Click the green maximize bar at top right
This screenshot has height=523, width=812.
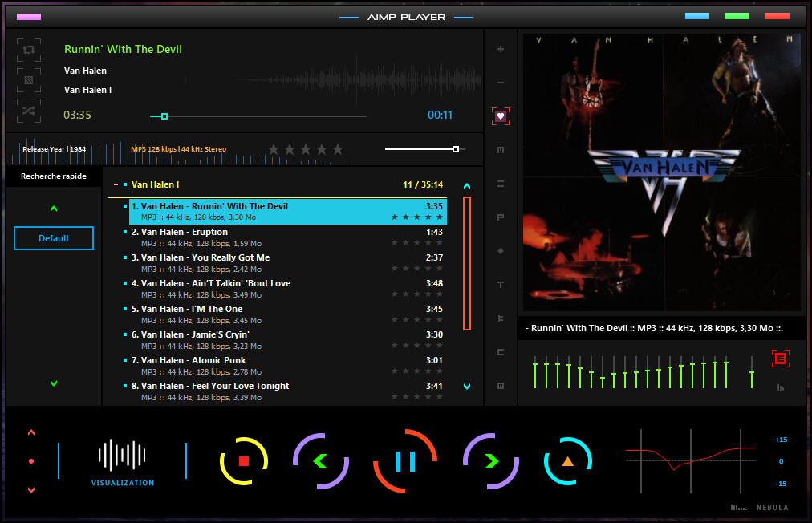point(737,16)
